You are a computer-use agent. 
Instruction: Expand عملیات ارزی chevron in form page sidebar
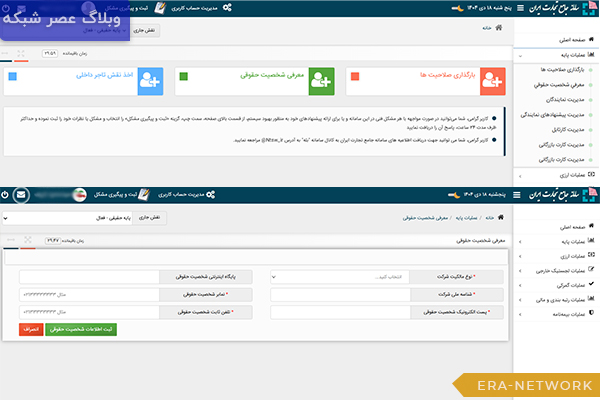tap(520, 256)
